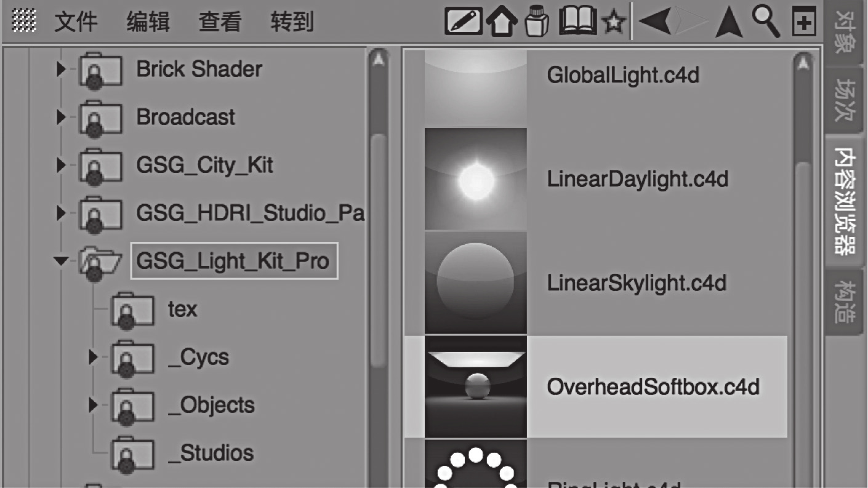Click the locked folder icon for GSG_City_Kit

point(100,168)
